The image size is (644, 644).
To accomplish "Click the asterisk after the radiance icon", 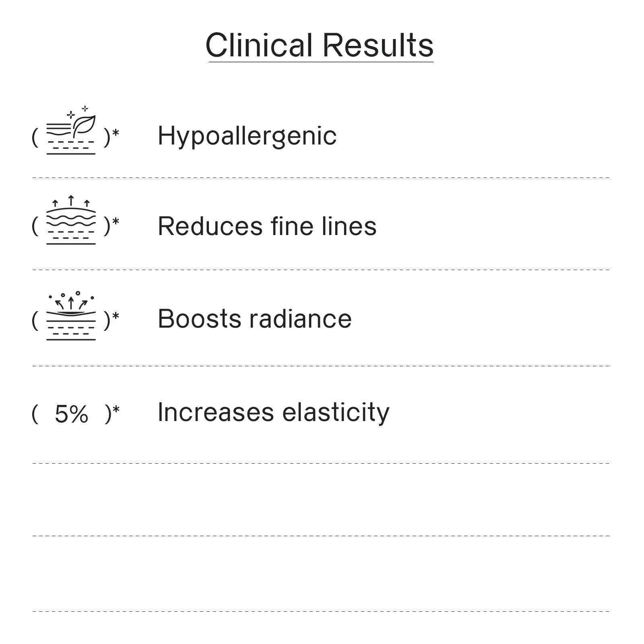I will coord(116,316).
